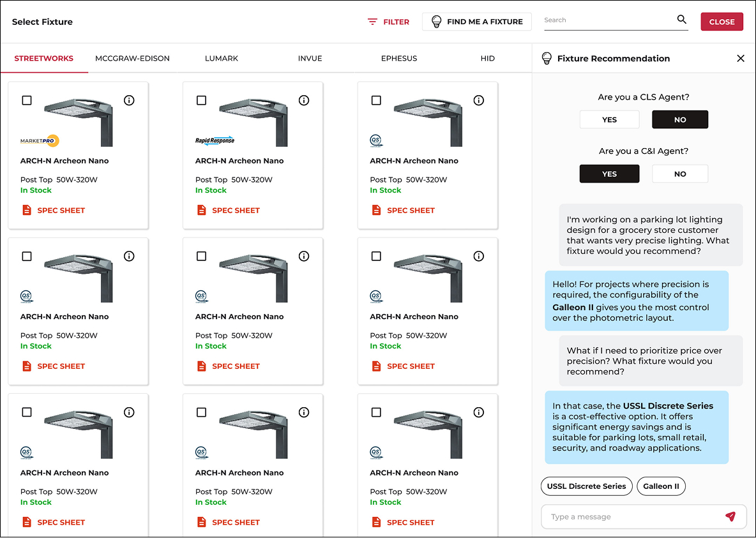
Task: Click 'ARCH-N Archeon Nano' title on the MarketPro card
Action: point(64,161)
